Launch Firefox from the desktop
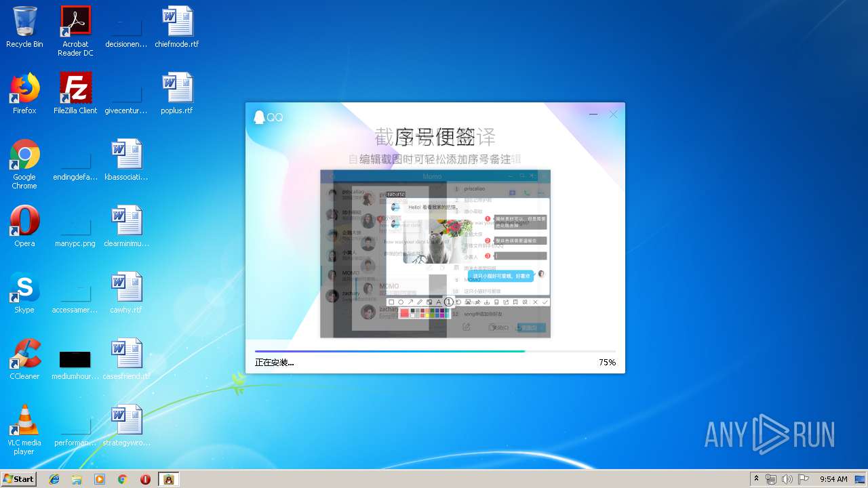This screenshot has height=488, width=868. (x=24, y=94)
